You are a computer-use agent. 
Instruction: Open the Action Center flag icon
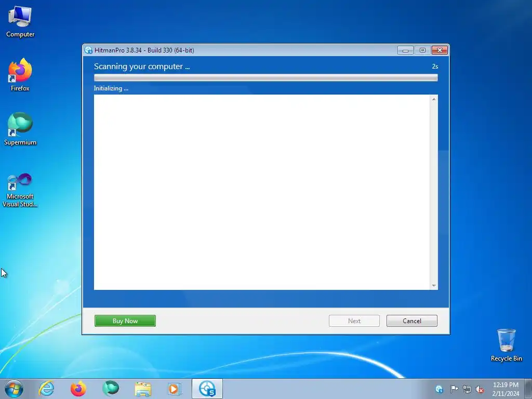pyautogui.click(x=454, y=389)
